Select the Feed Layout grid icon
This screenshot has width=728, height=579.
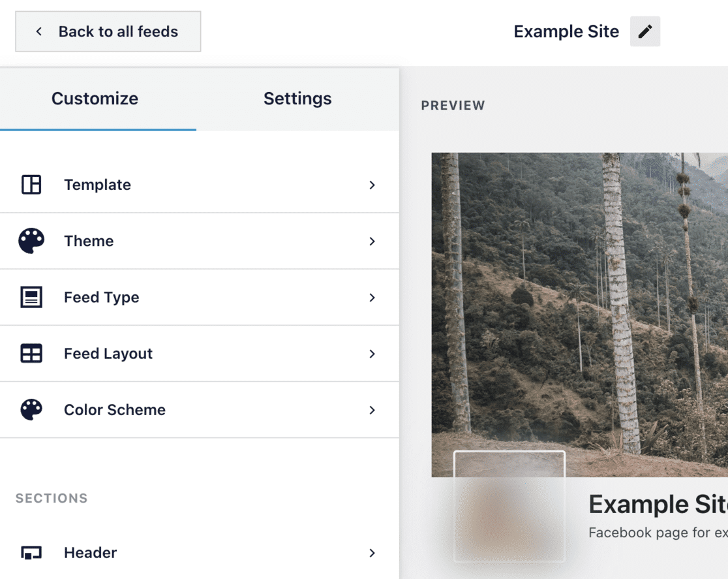(31, 353)
